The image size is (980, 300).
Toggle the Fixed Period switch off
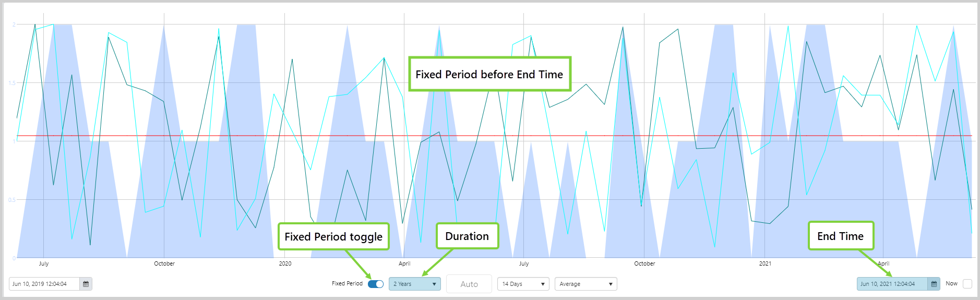coord(376,284)
